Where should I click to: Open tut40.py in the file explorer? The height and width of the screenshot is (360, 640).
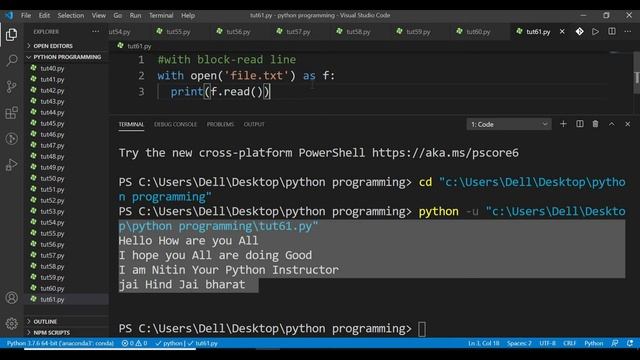click(67, 68)
